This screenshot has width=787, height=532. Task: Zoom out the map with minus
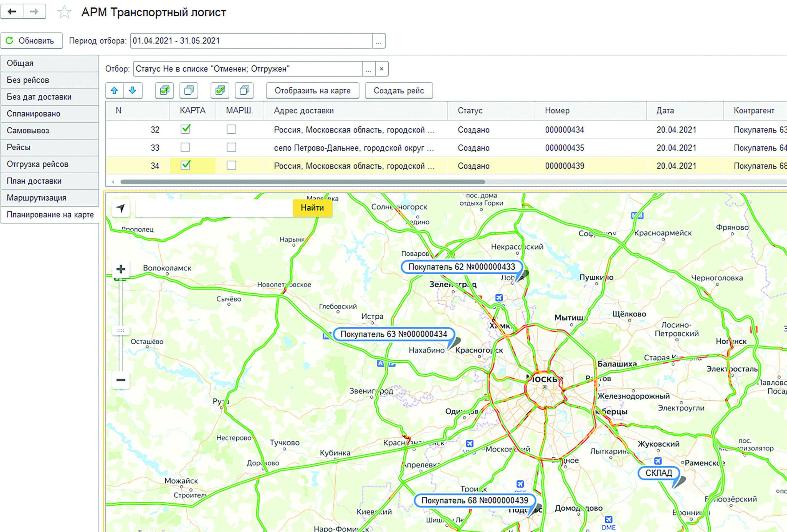click(x=121, y=380)
